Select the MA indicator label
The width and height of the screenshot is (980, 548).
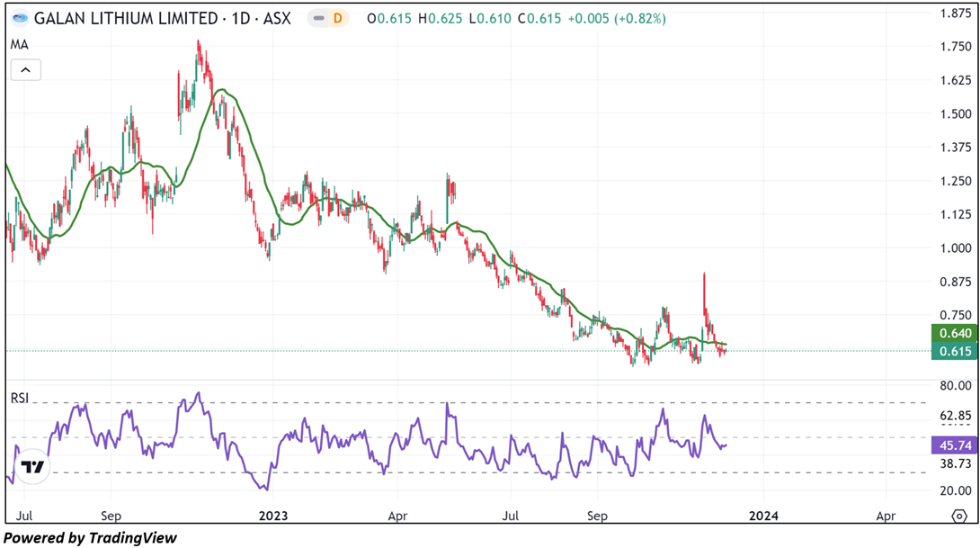[20, 44]
